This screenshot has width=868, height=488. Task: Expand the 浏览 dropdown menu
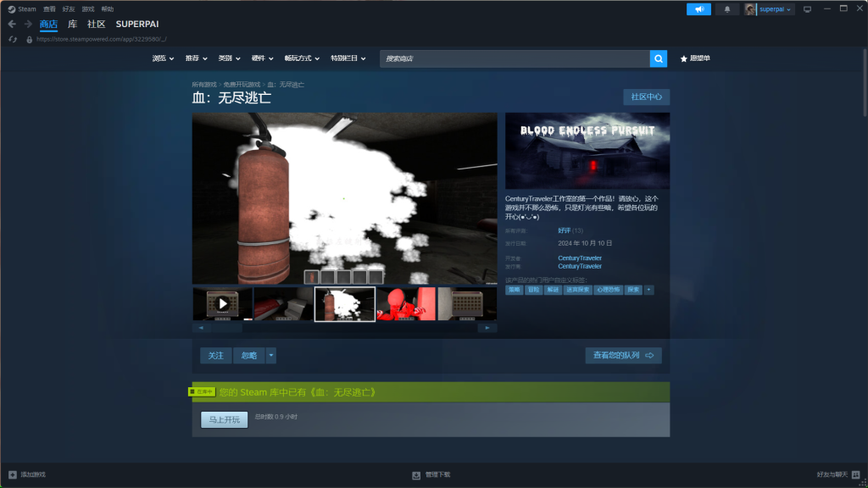coord(163,58)
